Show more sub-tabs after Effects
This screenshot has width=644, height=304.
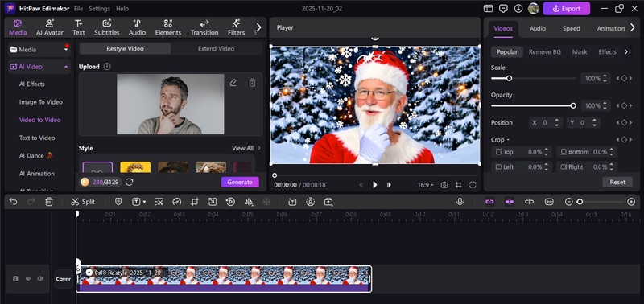click(626, 51)
